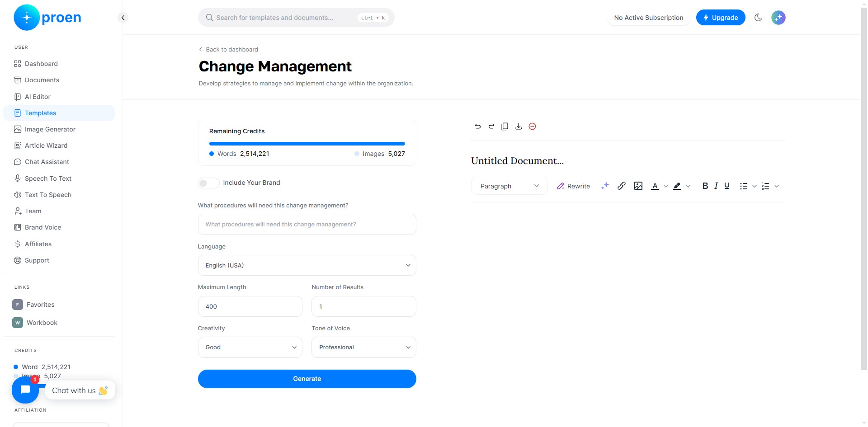Viewport: 868px width, 427px height.
Task: Expand bulleted list style arrow
Action: [754, 186]
